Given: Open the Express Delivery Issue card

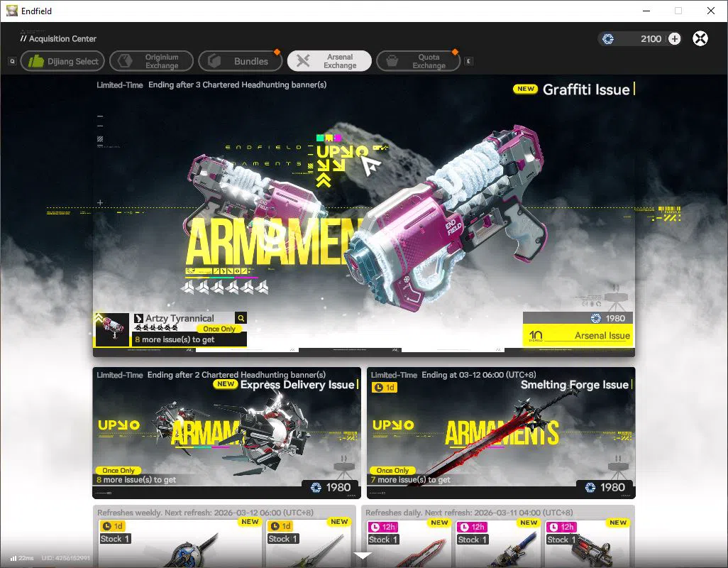Looking at the screenshot, I should click(x=226, y=433).
